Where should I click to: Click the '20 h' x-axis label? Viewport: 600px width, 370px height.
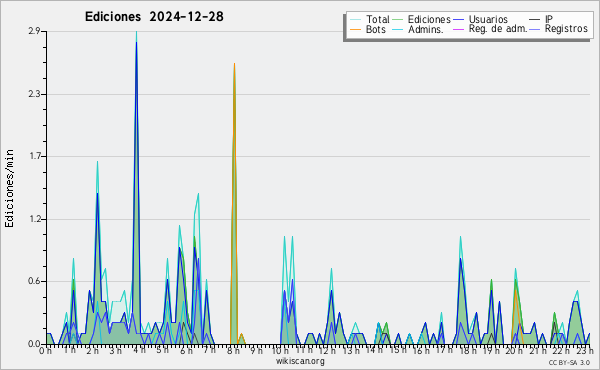pos(513,351)
